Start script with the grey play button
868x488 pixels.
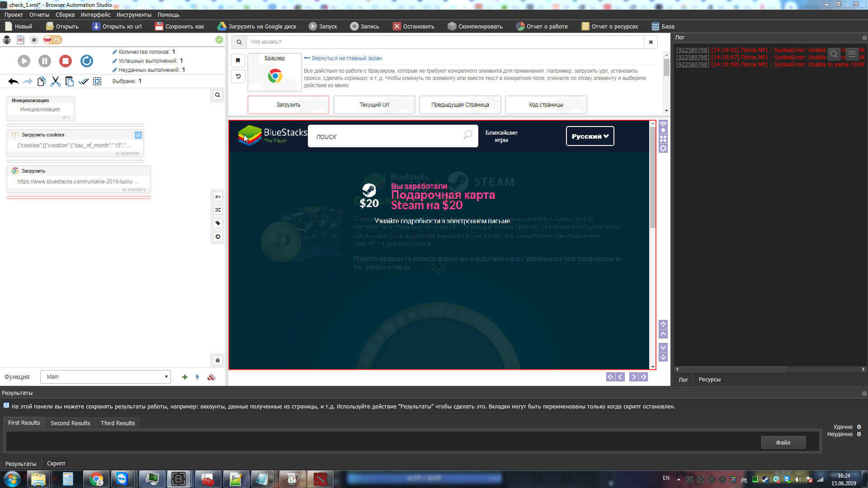[24, 61]
